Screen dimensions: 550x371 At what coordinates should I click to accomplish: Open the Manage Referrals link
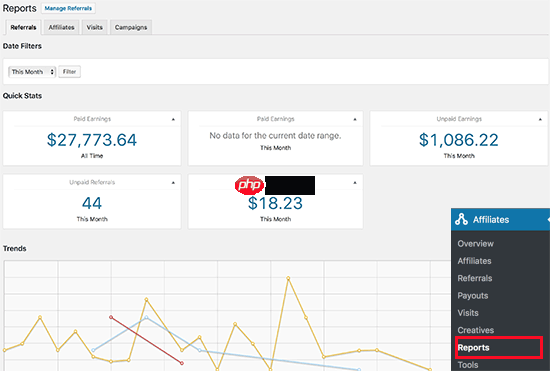pyautogui.click(x=68, y=8)
